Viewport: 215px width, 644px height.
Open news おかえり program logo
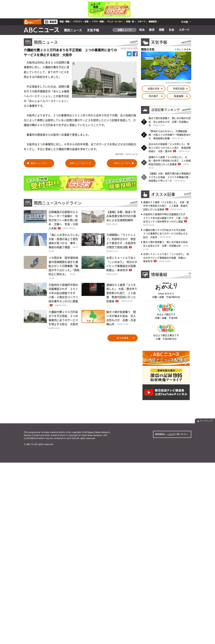pyautogui.click(x=166, y=287)
